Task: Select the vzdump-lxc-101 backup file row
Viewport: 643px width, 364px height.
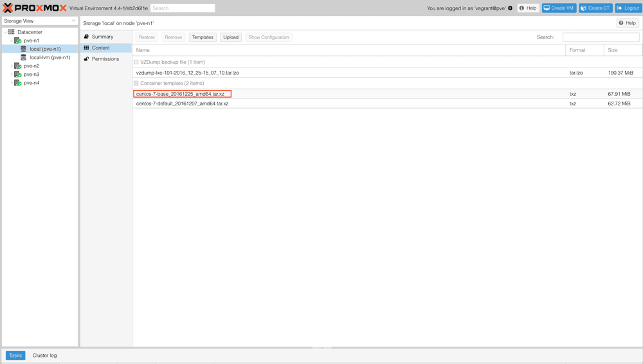Action: point(387,73)
